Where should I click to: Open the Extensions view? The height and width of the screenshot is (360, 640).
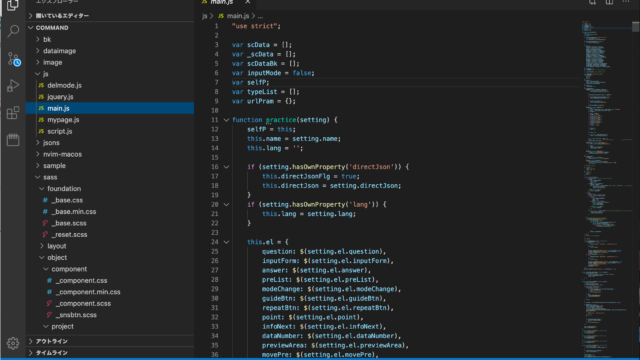[x=13, y=113]
